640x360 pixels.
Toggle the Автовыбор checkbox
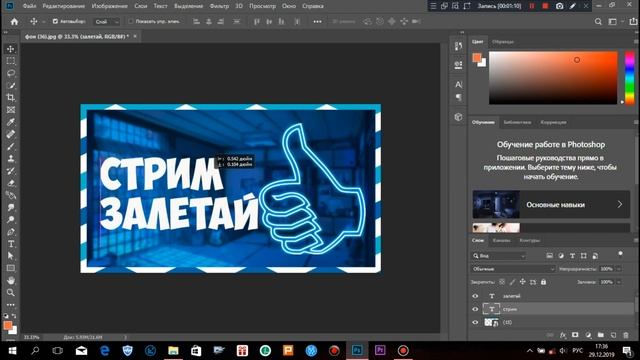pos(55,21)
